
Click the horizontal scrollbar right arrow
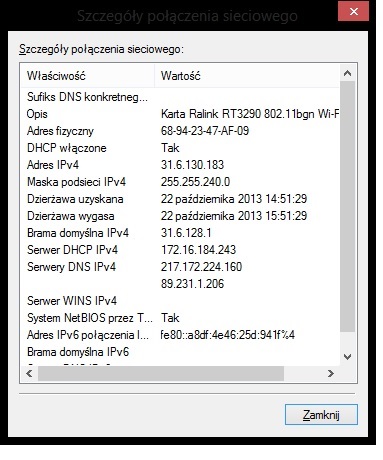tap(330, 373)
